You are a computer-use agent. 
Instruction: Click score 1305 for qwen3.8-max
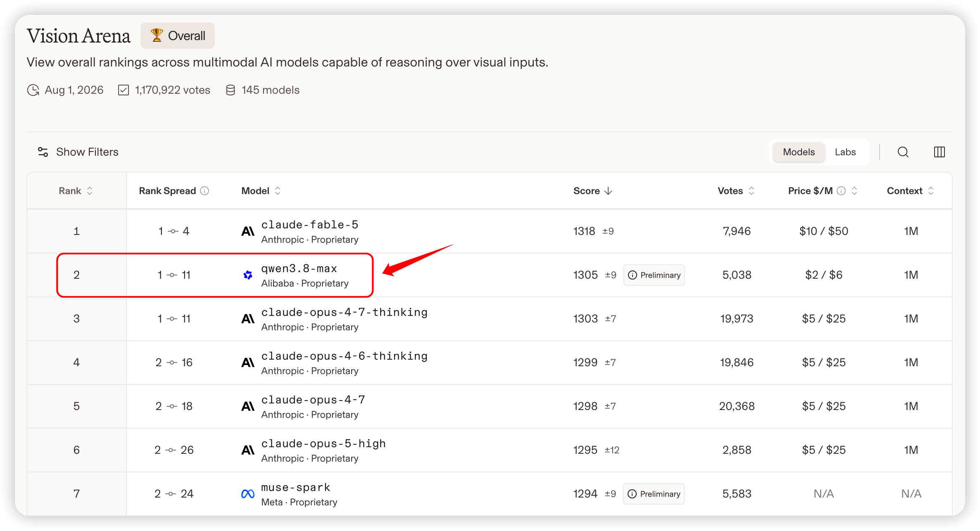pyautogui.click(x=585, y=275)
